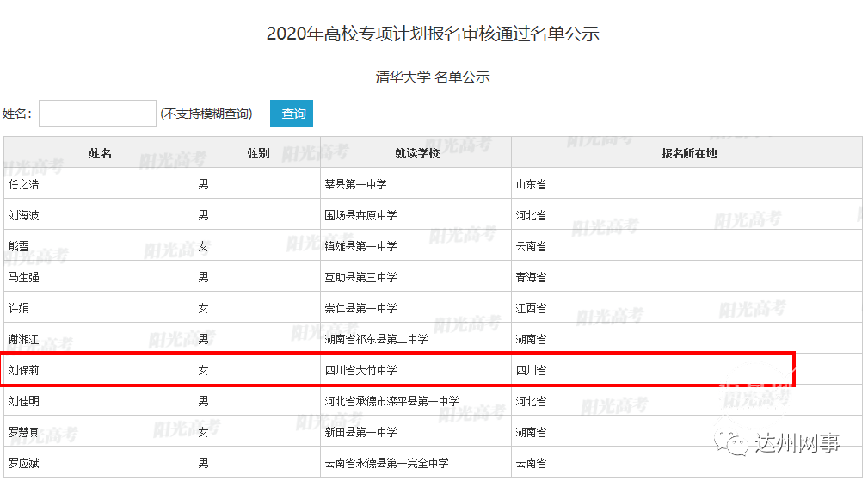868x481 pixels.
Task: Click the 性别 column header
Action: click(x=259, y=153)
